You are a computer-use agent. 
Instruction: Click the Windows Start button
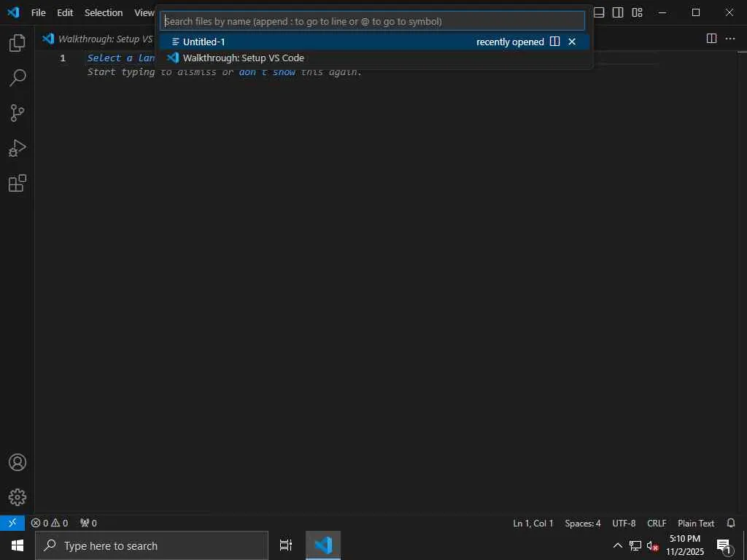coord(18,545)
